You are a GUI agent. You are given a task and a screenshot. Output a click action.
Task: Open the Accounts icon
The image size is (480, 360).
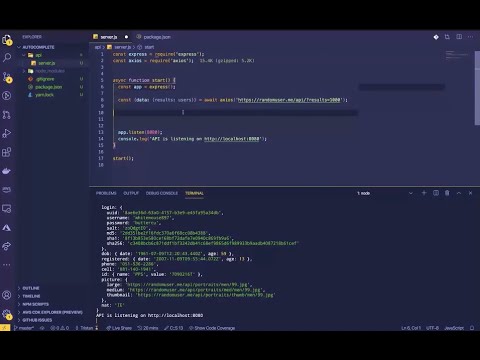pos(7,295)
